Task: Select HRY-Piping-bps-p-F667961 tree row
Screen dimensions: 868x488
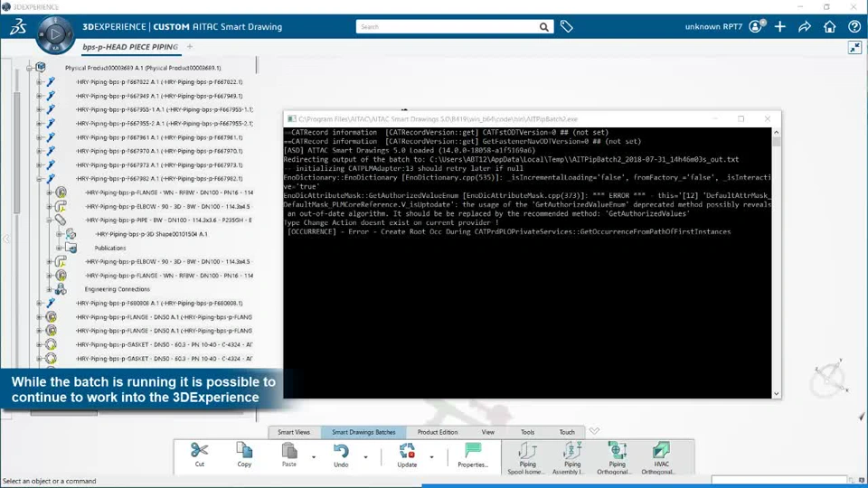Action: [159, 137]
